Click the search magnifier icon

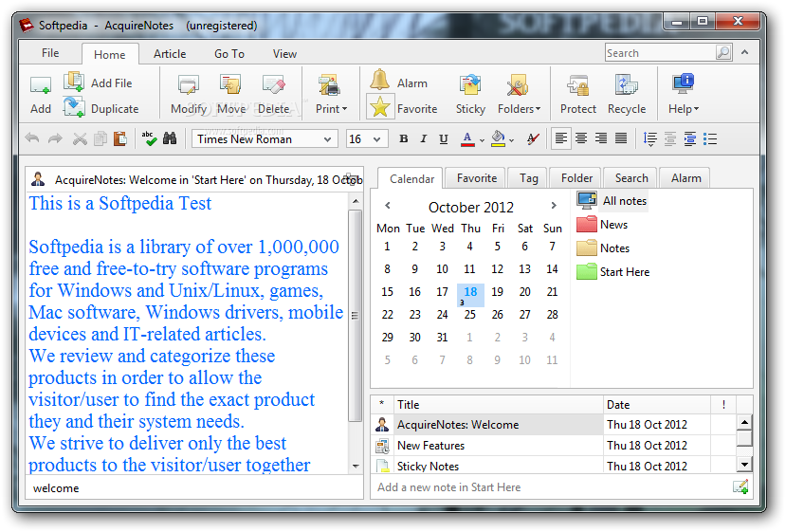722,52
